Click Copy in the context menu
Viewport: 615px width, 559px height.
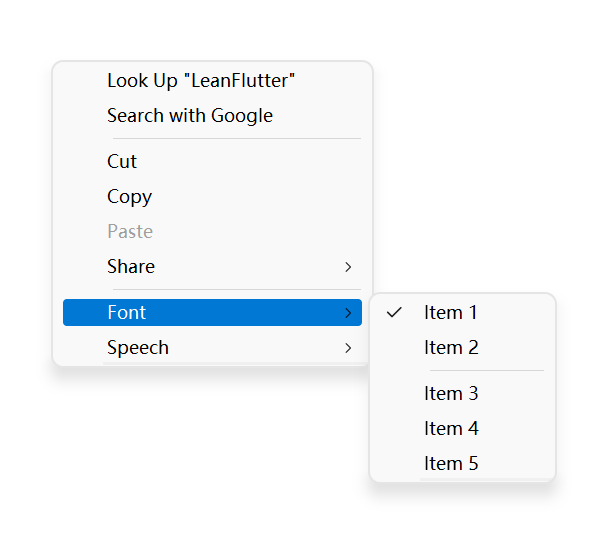click(x=130, y=197)
